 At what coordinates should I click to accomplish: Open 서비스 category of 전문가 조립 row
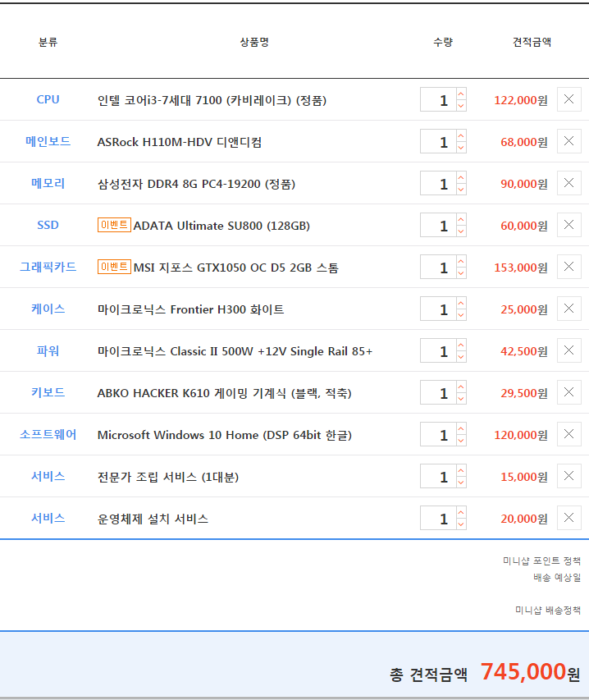(48, 476)
